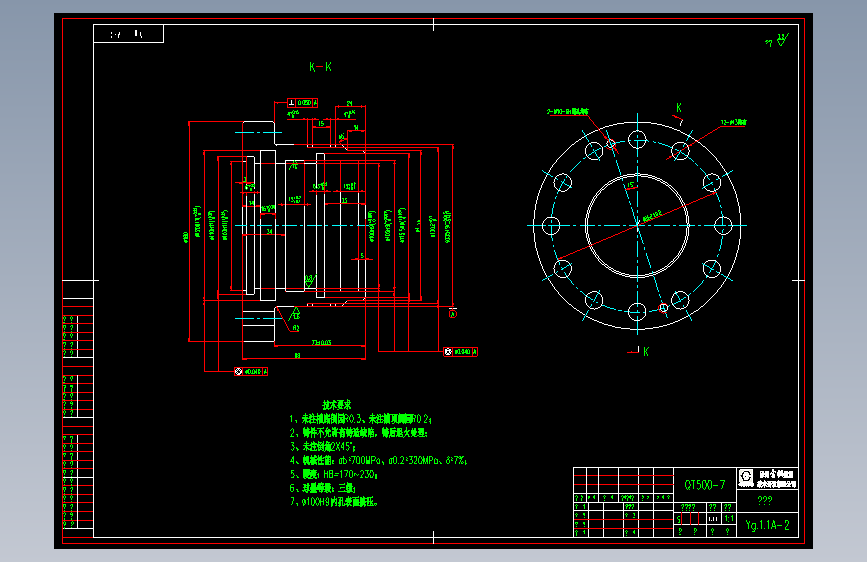Select the 技术要求 heading
Viewport: 867px width, 562px height.
[337, 405]
